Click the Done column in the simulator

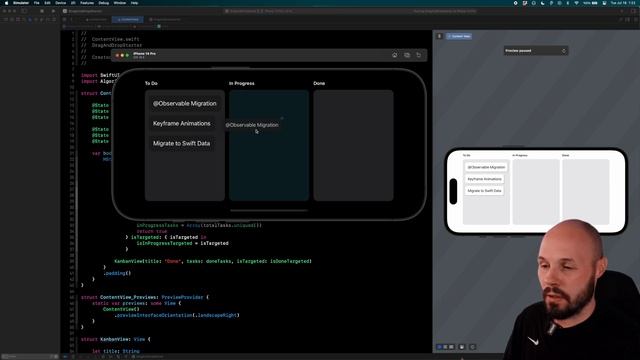pyautogui.click(x=353, y=145)
